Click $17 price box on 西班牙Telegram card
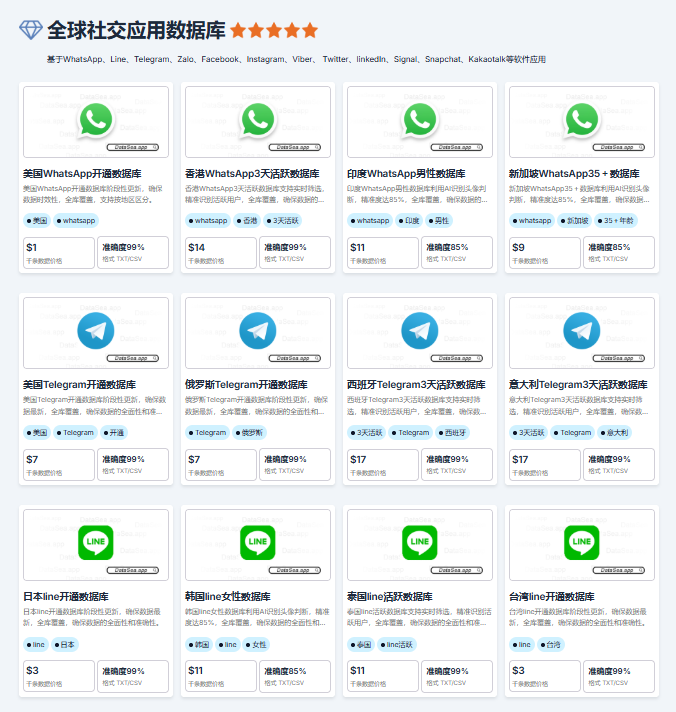The image size is (676, 712). tap(383, 465)
